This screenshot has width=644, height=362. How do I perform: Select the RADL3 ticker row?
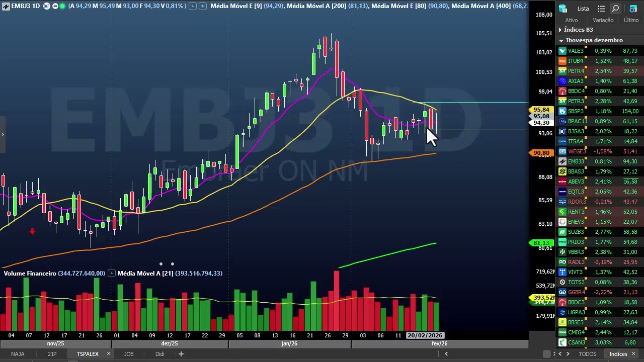coord(600,262)
